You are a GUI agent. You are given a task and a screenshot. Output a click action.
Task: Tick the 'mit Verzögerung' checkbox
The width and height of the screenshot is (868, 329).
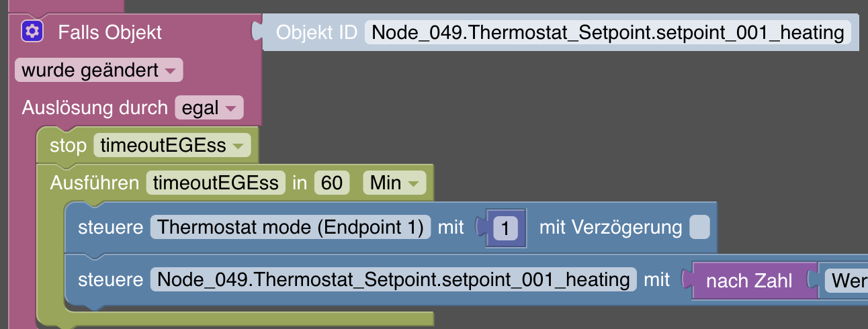[x=699, y=228]
